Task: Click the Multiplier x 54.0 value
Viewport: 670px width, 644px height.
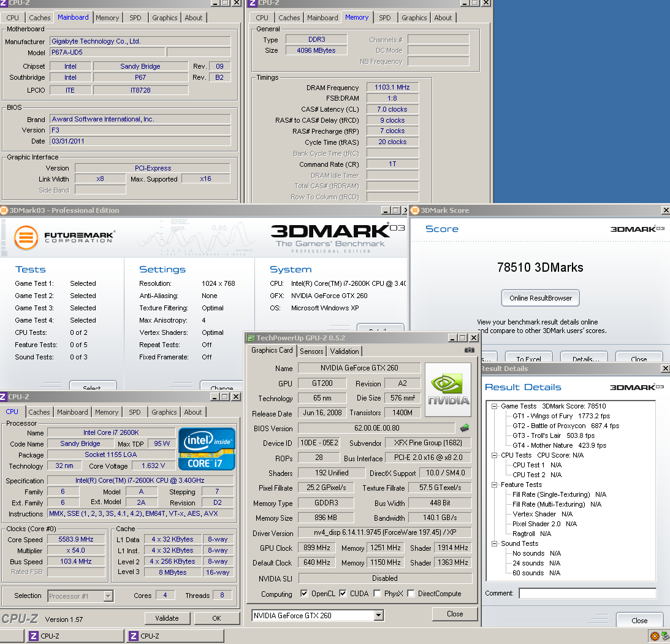Action: pyautogui.click(x=75, y=550)
